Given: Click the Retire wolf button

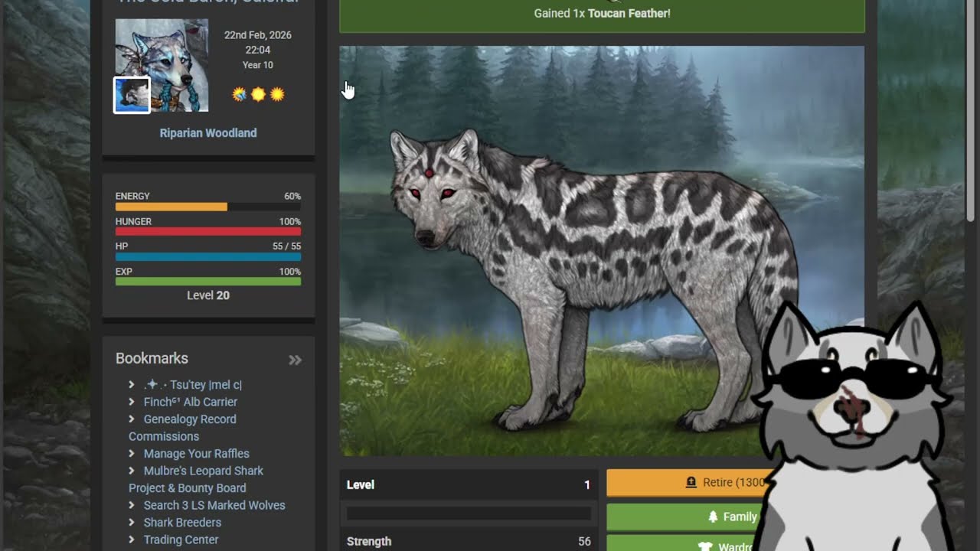Looking at the screenshot, I should [x=688, y=482].
